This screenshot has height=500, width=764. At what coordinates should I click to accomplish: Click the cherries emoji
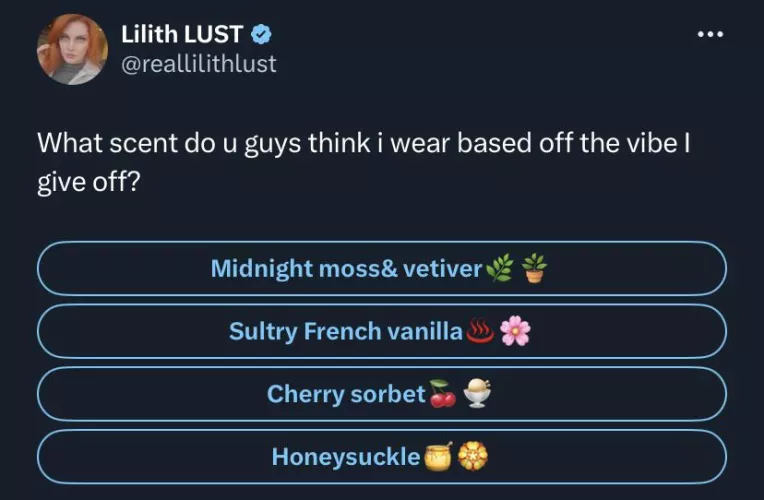(443, 395)
